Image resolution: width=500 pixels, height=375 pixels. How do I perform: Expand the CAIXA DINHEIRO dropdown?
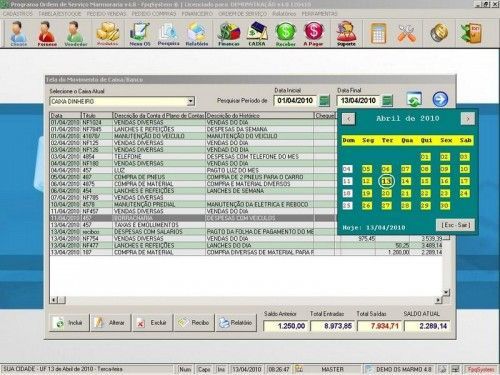tap(190, 101)
